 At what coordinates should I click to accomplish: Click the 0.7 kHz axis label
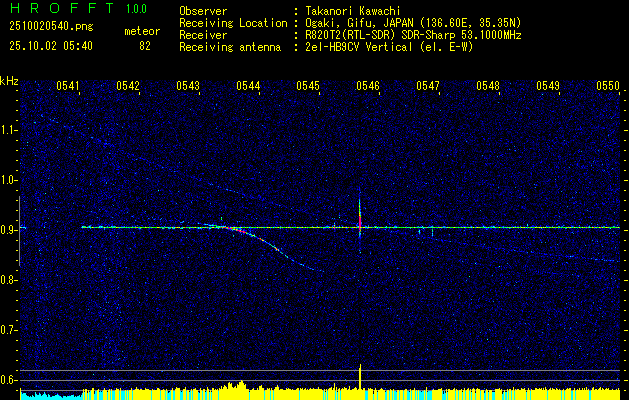point(8,330)
